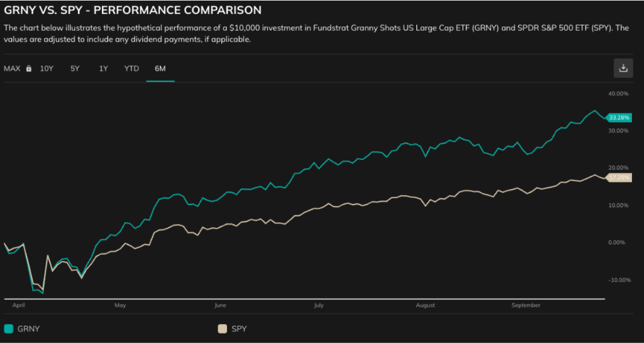Select the MAX time range tab
The height and width of the screenshot is (343, 644).
12,69
